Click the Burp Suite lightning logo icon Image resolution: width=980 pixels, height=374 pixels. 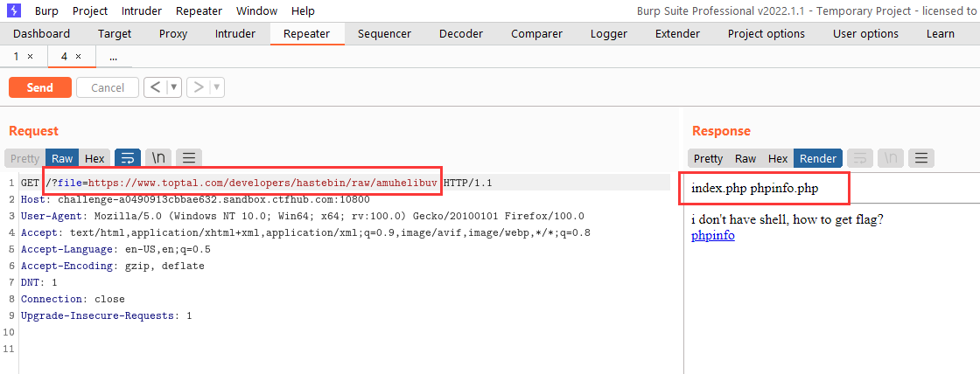[13, 10]
